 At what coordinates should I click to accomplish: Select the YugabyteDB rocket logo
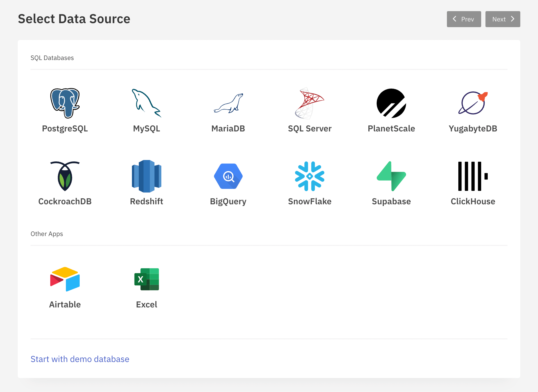pyautogui.click(x=473, y=103)
